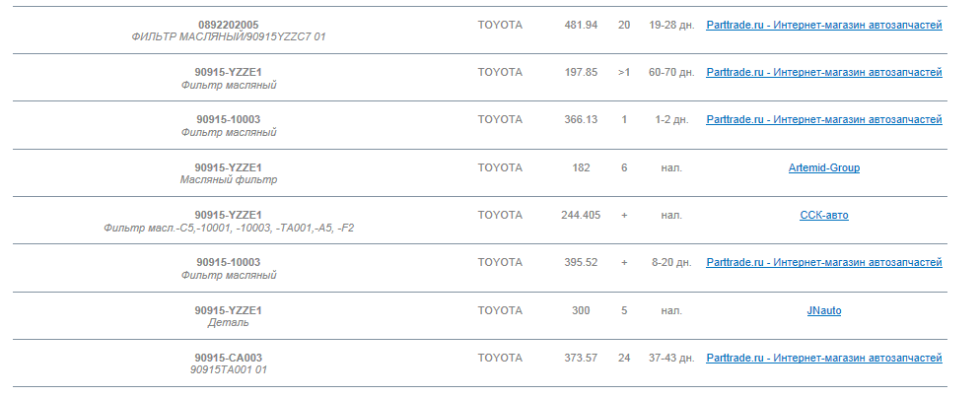Open Parttrade.ru link with 1-2 дн. delivery

point(824,119)
